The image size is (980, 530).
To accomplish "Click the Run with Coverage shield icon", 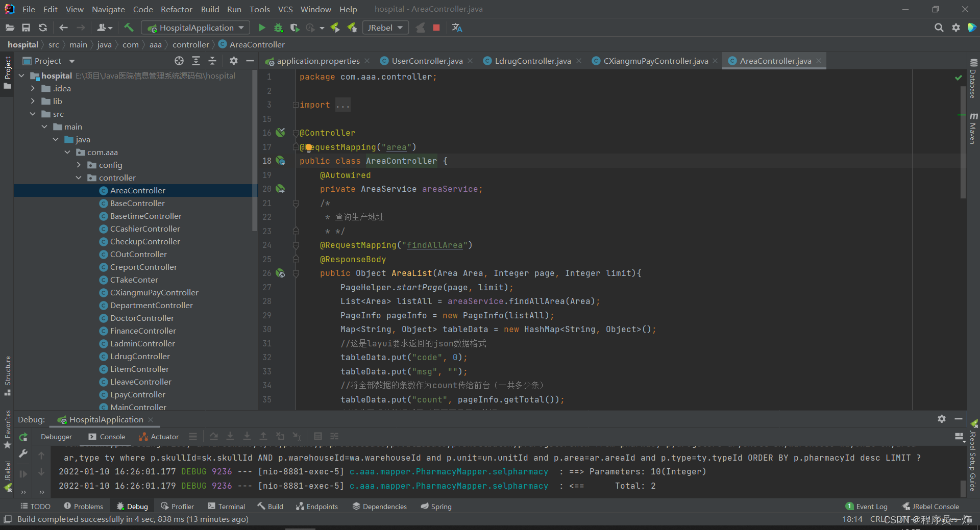I will pyautogui.click(x=295, y=28).
